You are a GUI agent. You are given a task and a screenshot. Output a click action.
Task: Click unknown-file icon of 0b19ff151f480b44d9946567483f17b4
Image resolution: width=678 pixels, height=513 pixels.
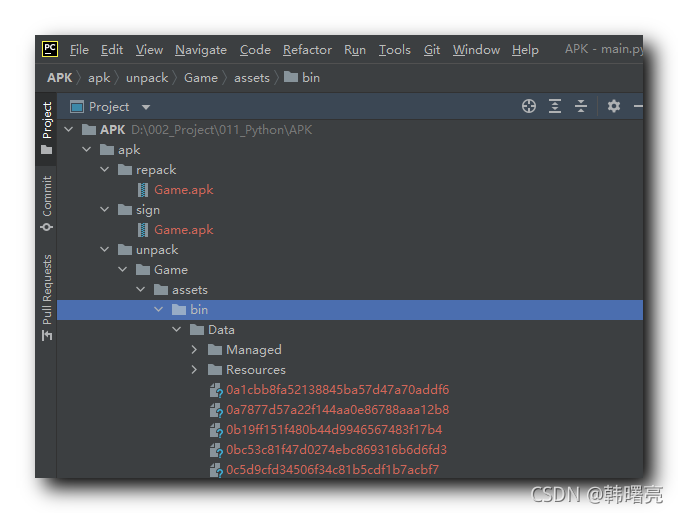pos(216,430)
